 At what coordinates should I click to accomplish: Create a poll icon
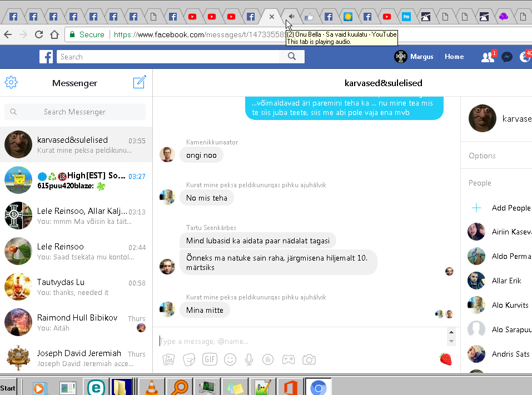tap(268, 359)
